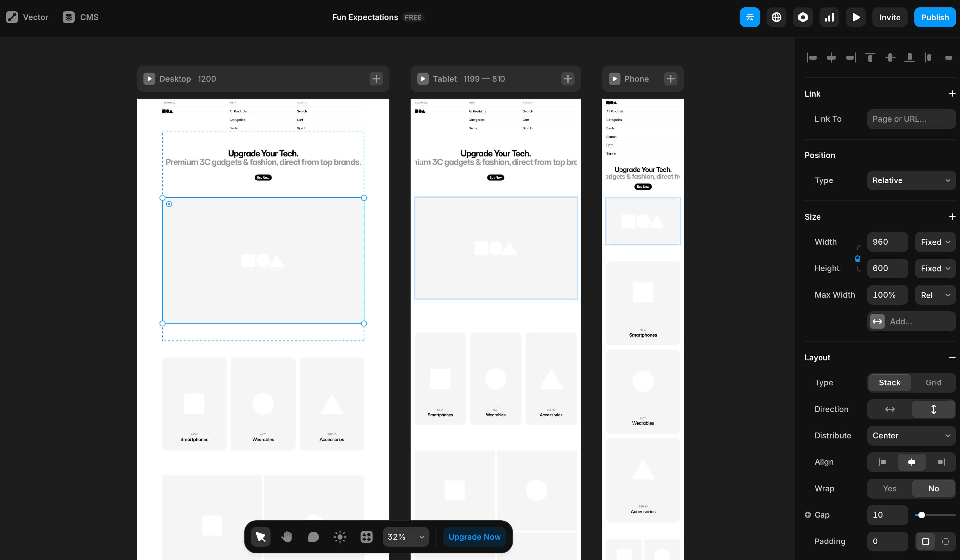Open the 32% zoom level dropdown
The width and height of the screenshot is (960, 560).
(406, 537)
